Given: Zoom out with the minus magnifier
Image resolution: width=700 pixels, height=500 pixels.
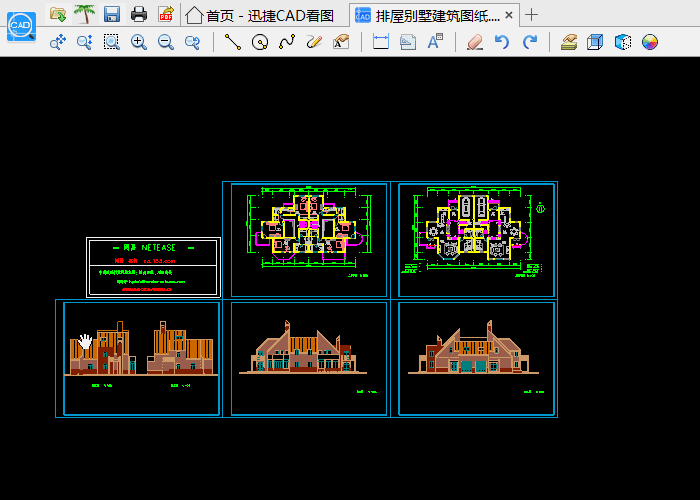Looking at the screenshot, I should coord(165,42).
